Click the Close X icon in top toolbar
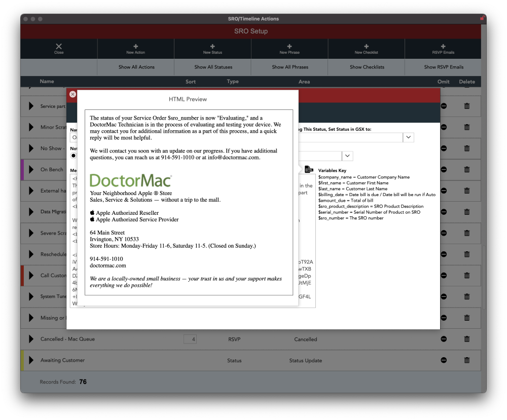The width and height of the screenshot is (507, 420). click(x=59, y=46)
